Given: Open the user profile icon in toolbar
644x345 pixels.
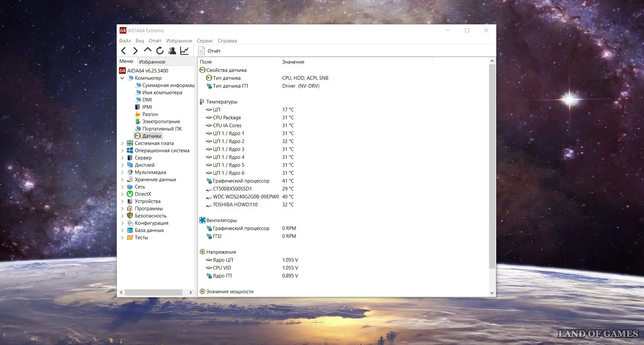Looking at the screenshot, I should tap(172, 51).
